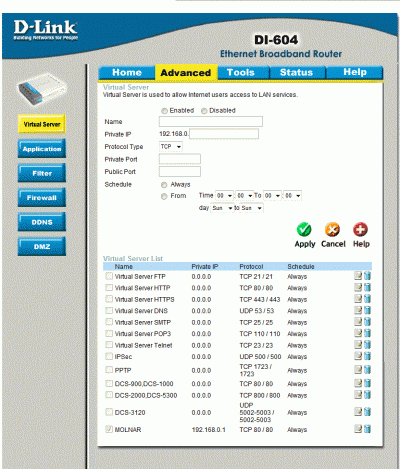Toggle the MOLNAR entry checkbox
The height and width of the screenshot is (469, 400).
[109, 429]
